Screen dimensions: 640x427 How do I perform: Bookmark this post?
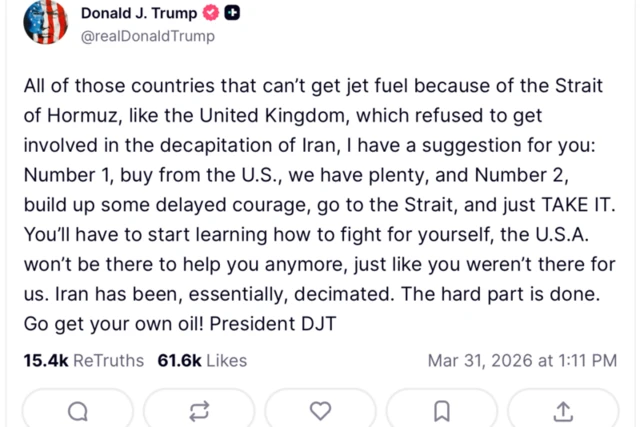click(x=442, y=410)
